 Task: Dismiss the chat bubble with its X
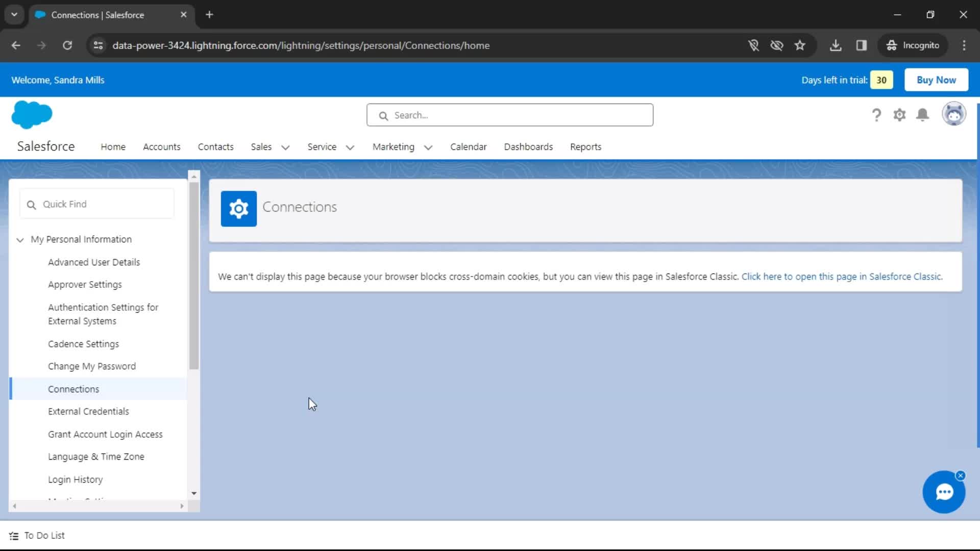[x=961, y=475]
